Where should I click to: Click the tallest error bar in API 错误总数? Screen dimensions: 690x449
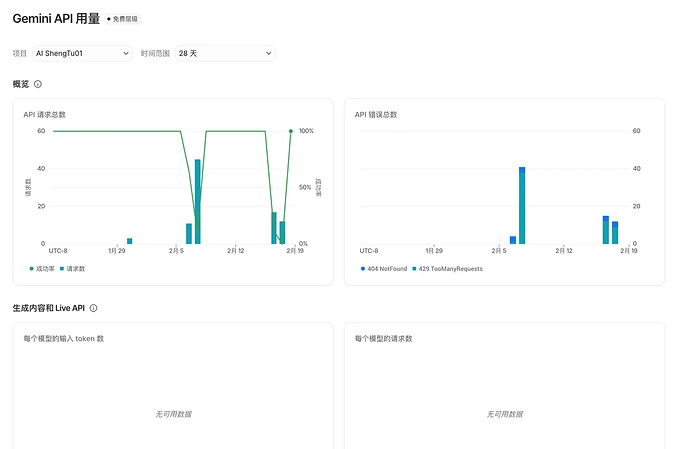[x=522, y=206]
